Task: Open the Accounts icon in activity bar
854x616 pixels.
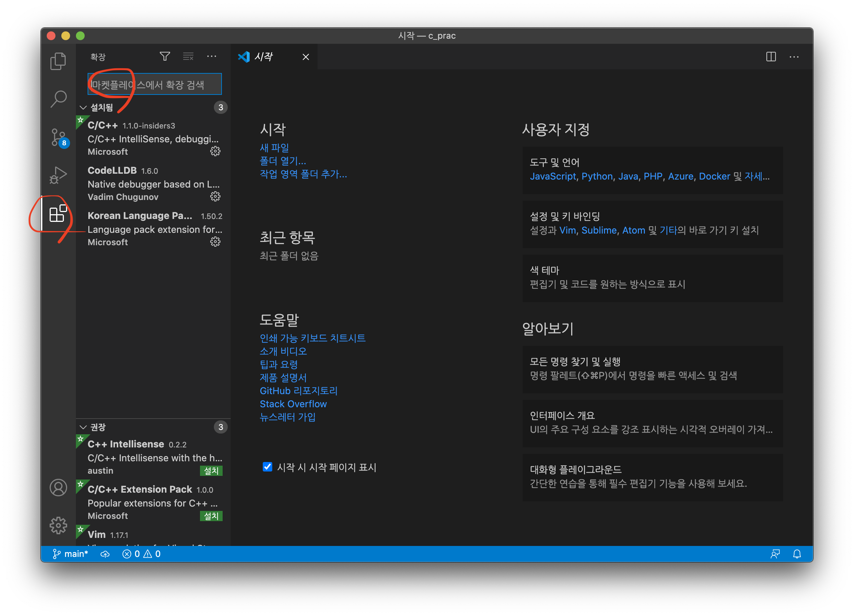Action: click(58, 487)
